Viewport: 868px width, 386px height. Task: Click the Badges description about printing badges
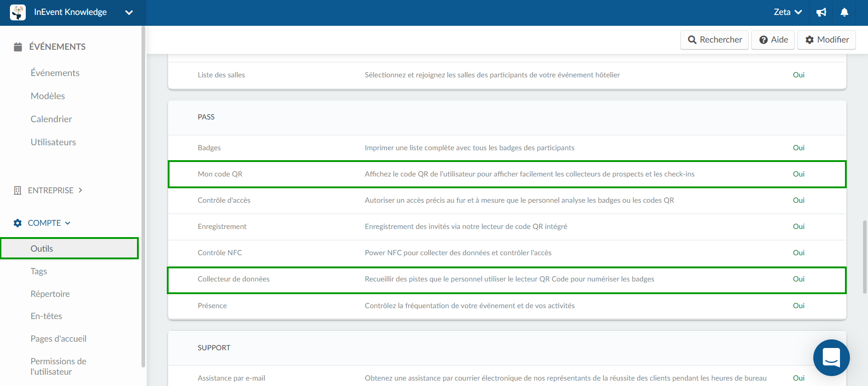[470, 148]
